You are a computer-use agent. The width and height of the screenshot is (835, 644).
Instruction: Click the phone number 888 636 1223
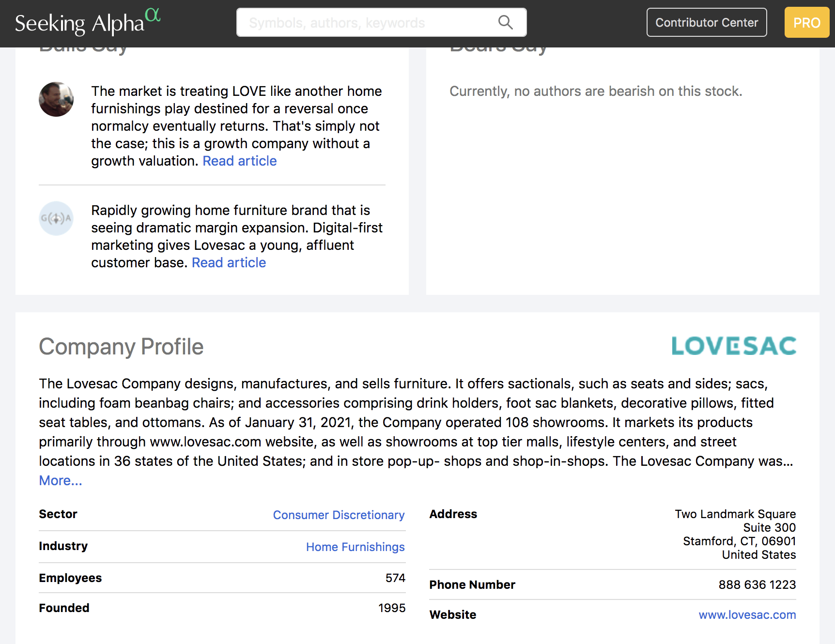[757, 585]
